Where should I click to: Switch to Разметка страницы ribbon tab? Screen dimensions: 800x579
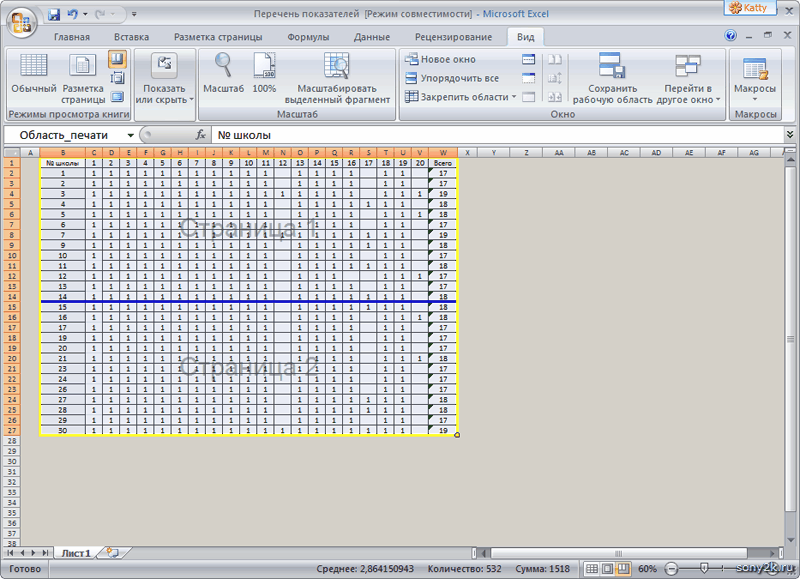click(218, 37)
